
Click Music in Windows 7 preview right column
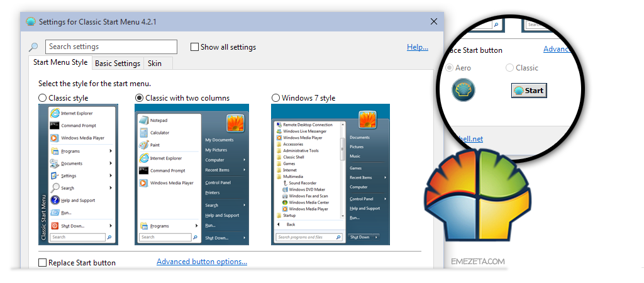click(355, 156)
